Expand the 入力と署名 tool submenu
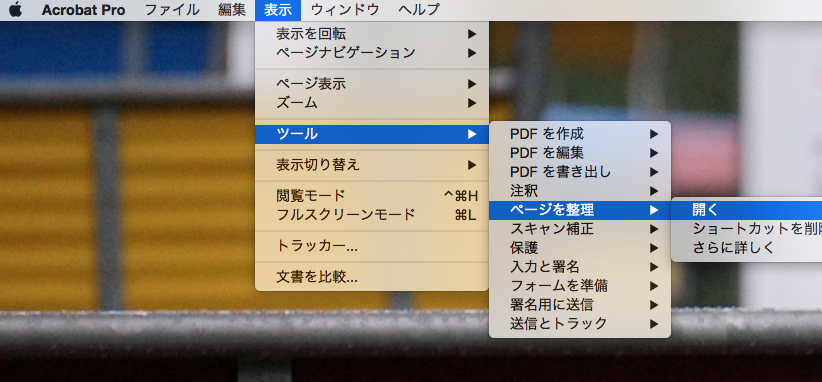The height and width of the screenshot is (382, 822). (x=580, y=267)
